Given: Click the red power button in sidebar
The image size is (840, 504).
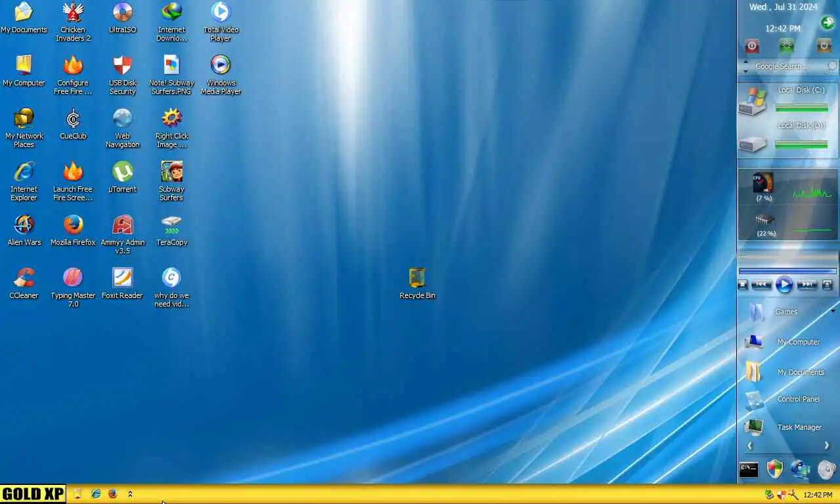Looking at the screenshot, I should 752,46.
